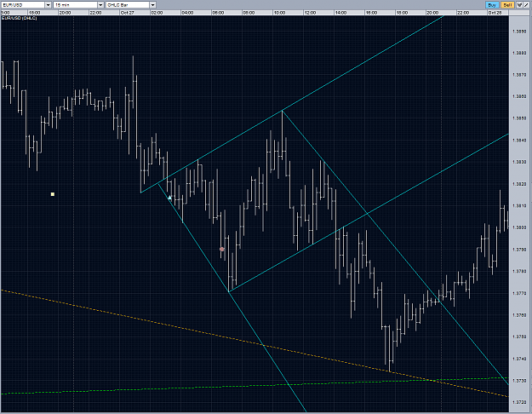Click the 1.3740 price axis label
This screenshot has width=532, height=414.
pyautogui.click(x=519, y=359)
